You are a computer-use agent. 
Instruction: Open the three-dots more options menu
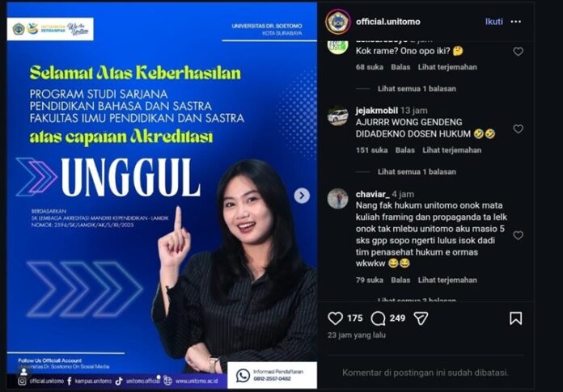point(515,22)
